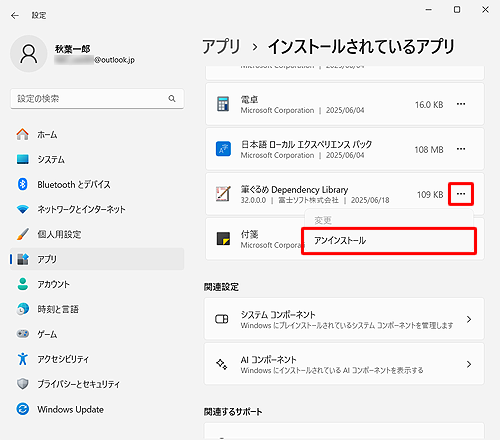Open プライバシーとセキュリティ shield icon
This screenshot has width=500, height=440.
click(x=23, y=384)
